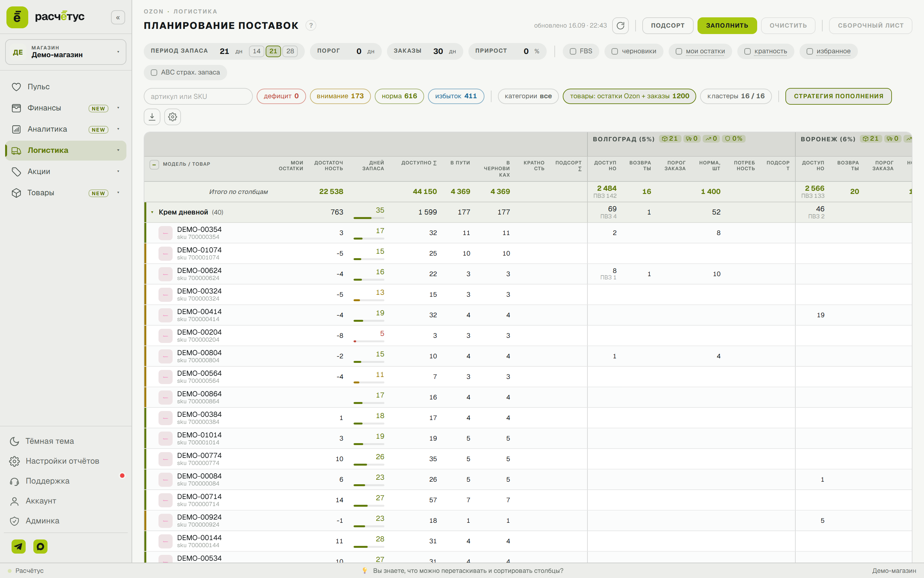Click the stock progress bar for DEMO-00354

(x=368, y=239)
